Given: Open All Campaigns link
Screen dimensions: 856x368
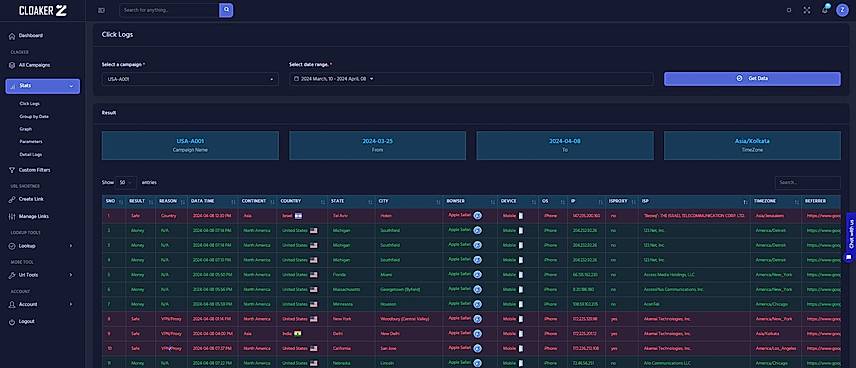Looking at the screenshot, I should [x=34, y=66].
